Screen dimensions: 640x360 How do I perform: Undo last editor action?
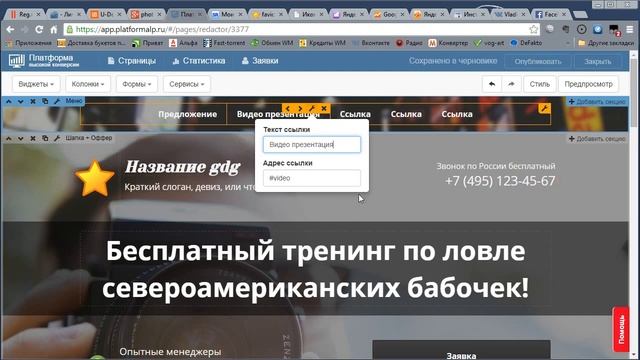pos(492,84)
